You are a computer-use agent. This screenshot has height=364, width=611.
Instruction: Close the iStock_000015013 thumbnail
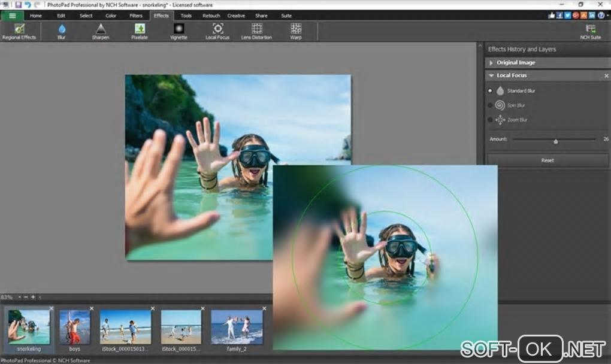[153, 308]
